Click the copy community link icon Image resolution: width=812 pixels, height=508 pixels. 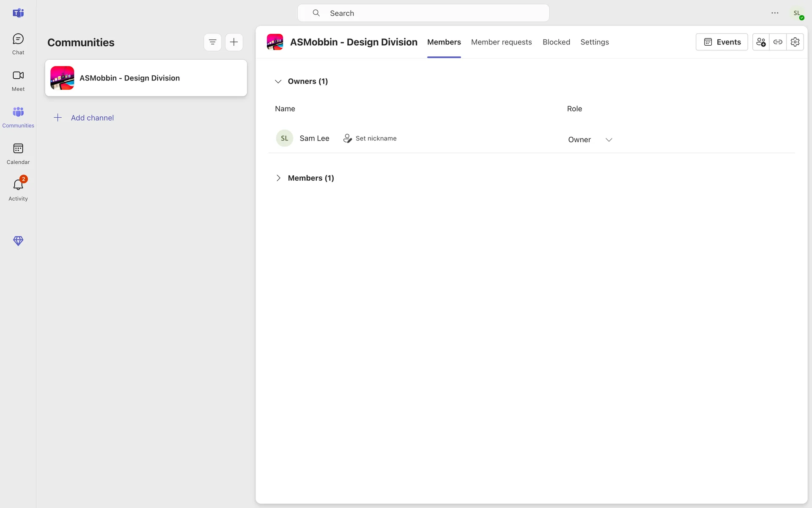778,42
